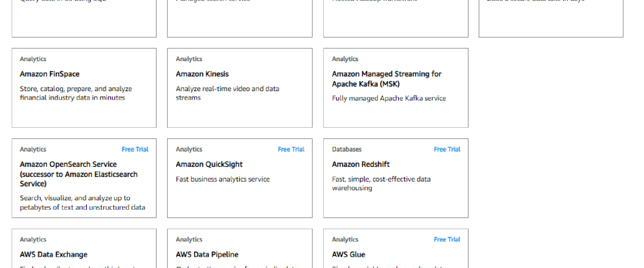
Task: Select the Amazon Kinesis title link
Action: (x=202, y=74)
